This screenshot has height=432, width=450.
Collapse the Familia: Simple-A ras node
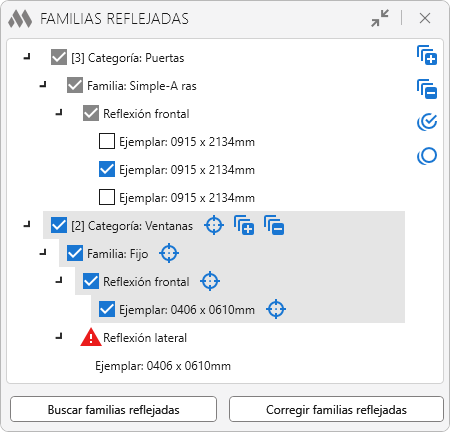coord(43,85)
